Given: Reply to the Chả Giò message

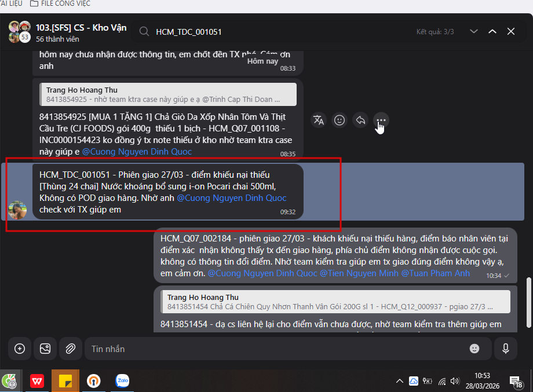Looking at the screenshot, I should click(360, 120).
